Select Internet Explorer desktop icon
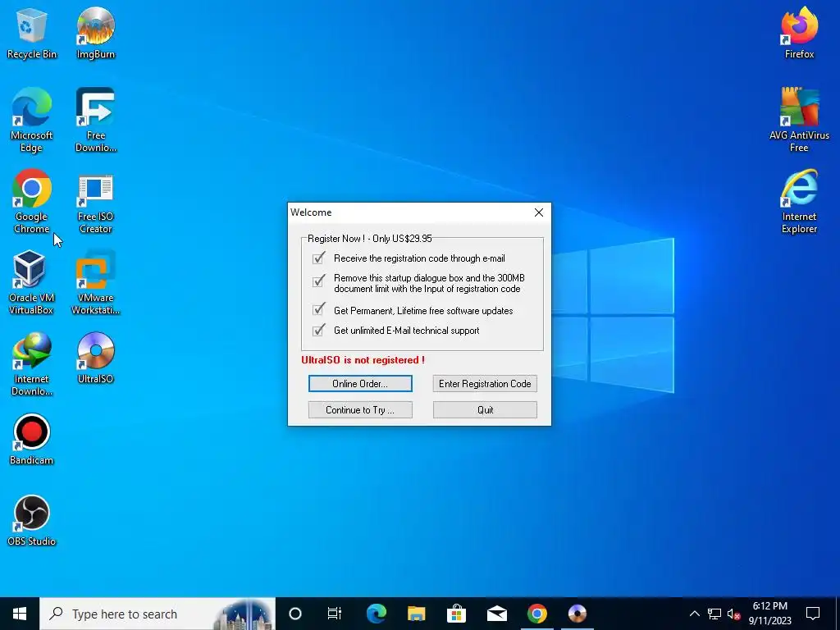840x630 pixels. click(x=799, y=202)
